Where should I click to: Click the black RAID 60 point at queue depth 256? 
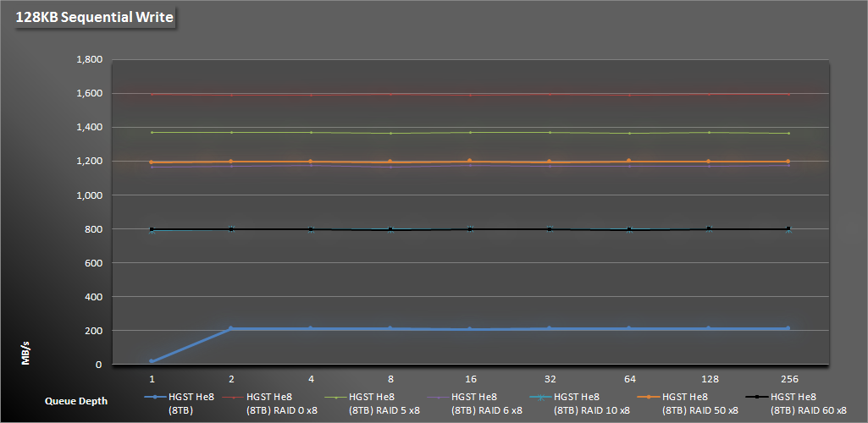[x=788, y=228]
